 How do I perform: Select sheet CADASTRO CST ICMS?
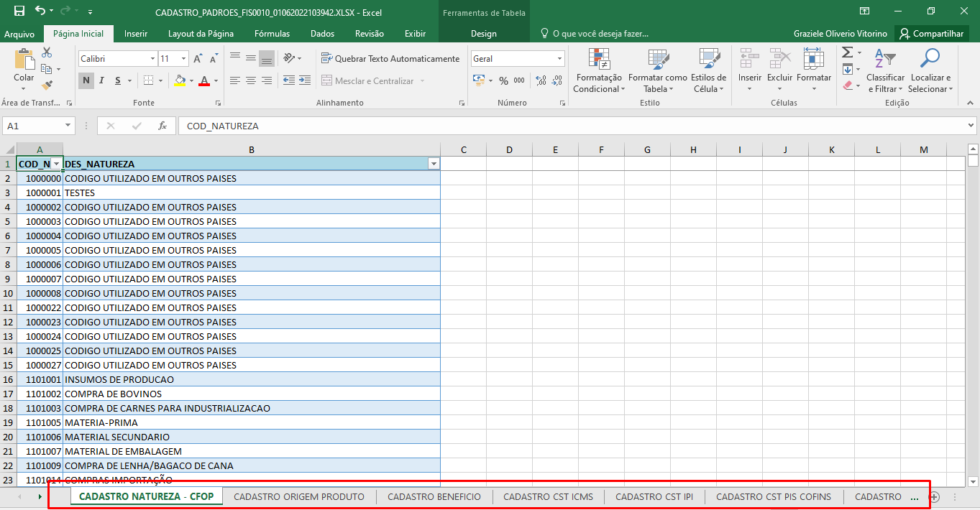549,496
